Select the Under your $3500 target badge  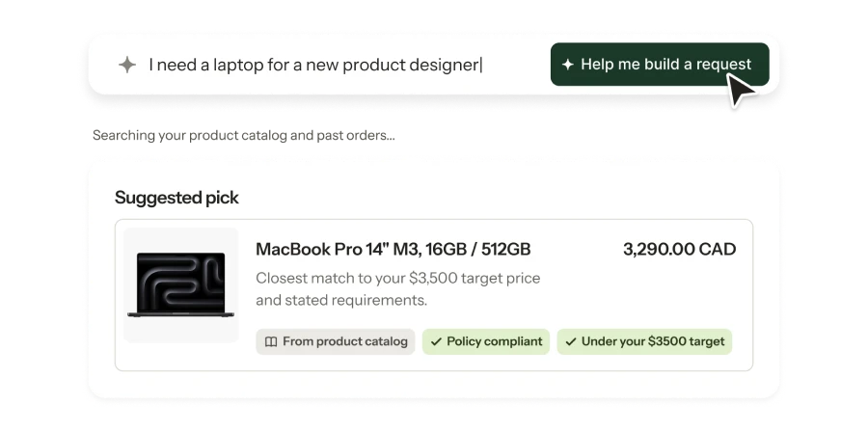pyautogui.click(x=644, y=341)
